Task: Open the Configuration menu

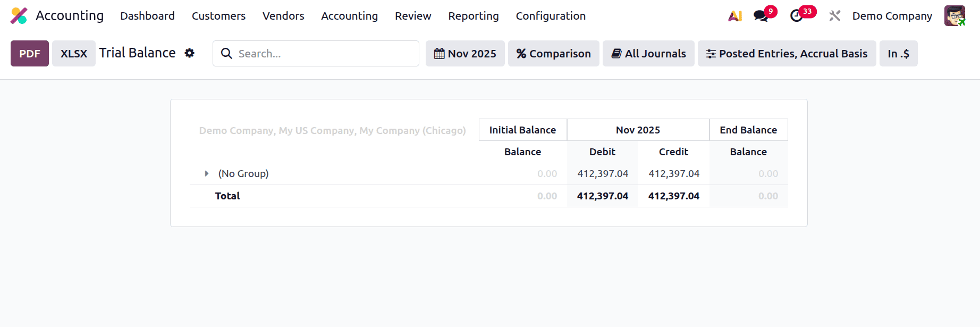Action: (x=551, y=16)
